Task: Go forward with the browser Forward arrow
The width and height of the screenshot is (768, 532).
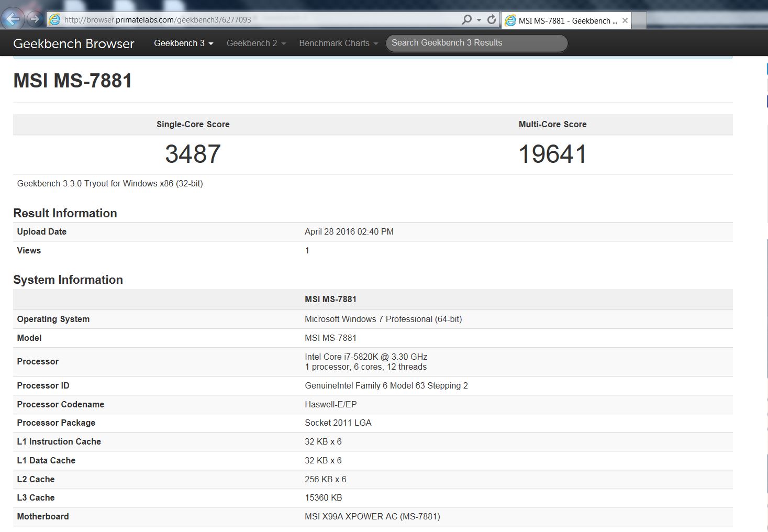Action: click(35, 19)
